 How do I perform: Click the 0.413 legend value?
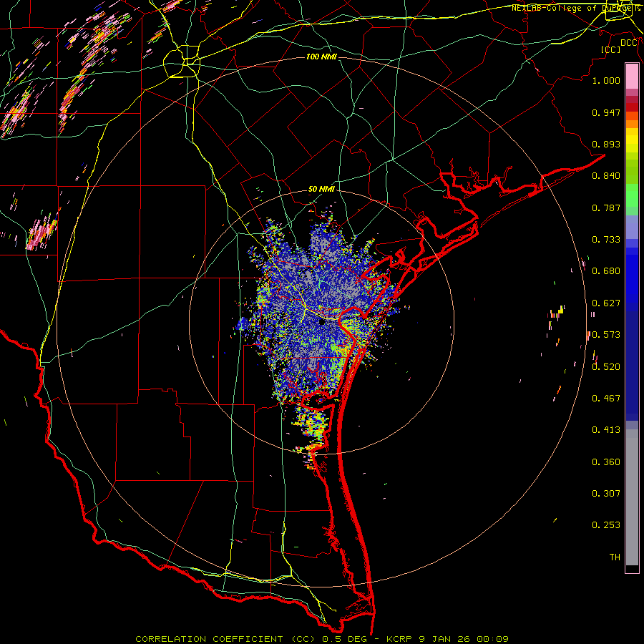606,430
